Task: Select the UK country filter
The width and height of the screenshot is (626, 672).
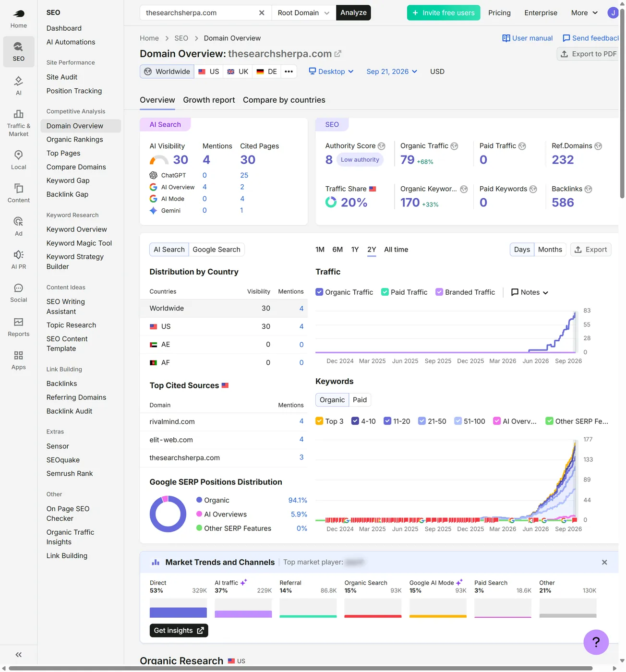Action: point(238,72)
